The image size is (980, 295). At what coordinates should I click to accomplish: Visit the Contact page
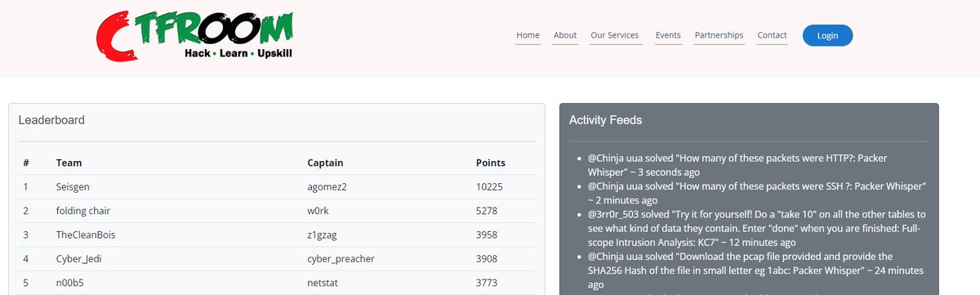pyautogui.click(x=772, y=35)
